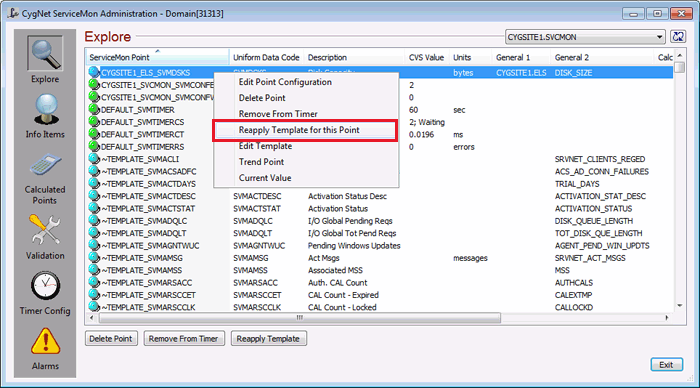Open the Explore magnifier icon in sidebar
The width and height of the screenshot is (700, 388).
click(45, 53)
